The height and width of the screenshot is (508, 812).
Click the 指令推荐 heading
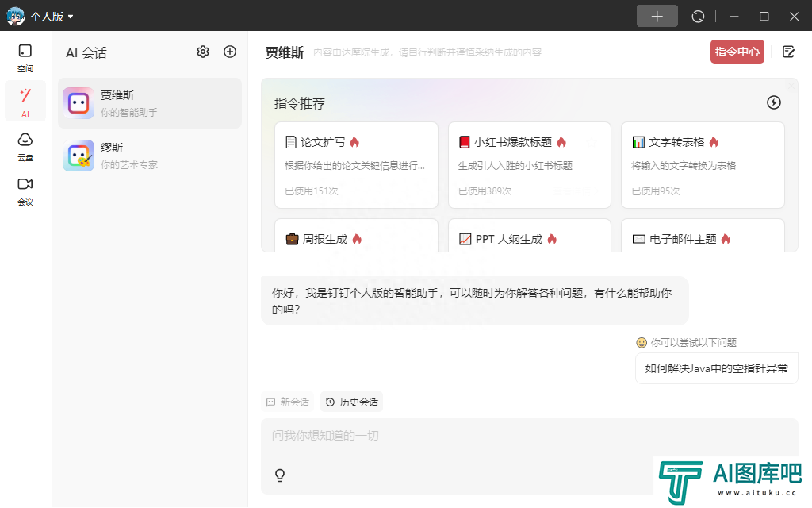point(299,104)
